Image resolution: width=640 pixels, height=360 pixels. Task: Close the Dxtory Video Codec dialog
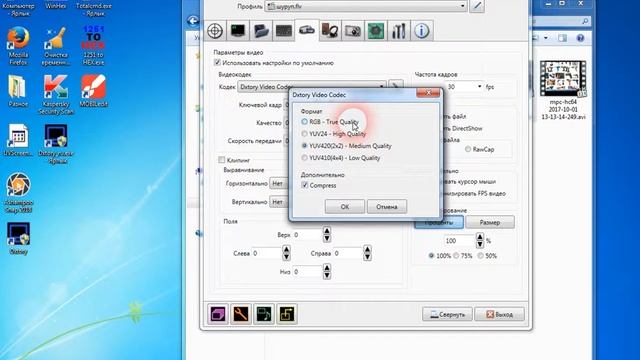[428, 93]
